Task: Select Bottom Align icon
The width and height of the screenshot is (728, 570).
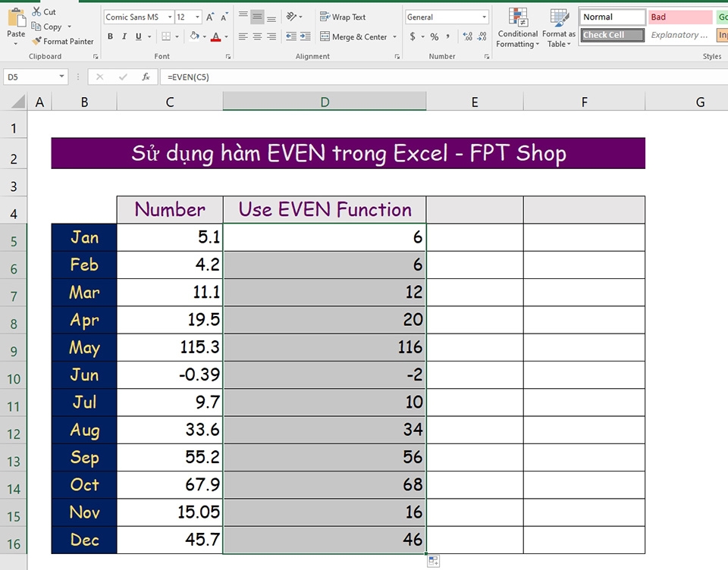Action: (271, 17)
